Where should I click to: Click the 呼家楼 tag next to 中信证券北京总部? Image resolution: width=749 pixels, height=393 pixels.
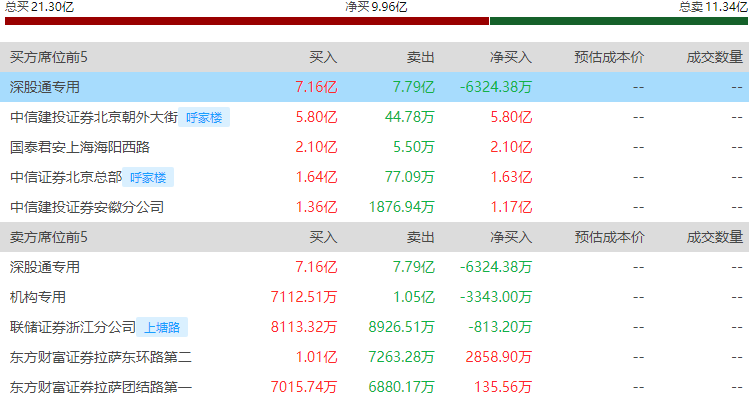click(x=148, y=177)
